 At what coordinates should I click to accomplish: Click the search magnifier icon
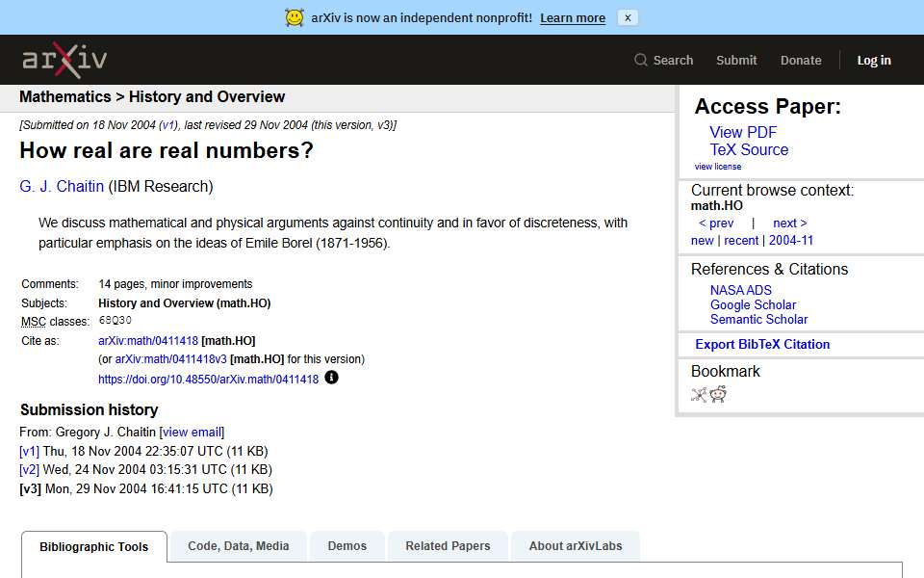641,60
